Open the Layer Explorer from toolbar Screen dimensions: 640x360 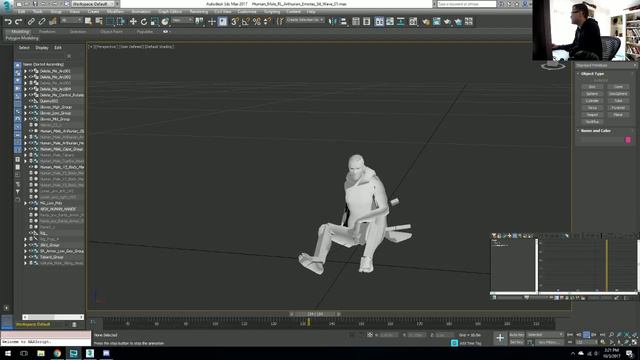tap(367, 22)
